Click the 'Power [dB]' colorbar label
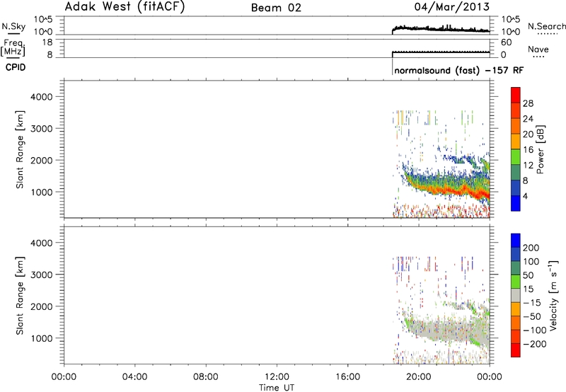The image size is (566, 392). tap(540, 149)
